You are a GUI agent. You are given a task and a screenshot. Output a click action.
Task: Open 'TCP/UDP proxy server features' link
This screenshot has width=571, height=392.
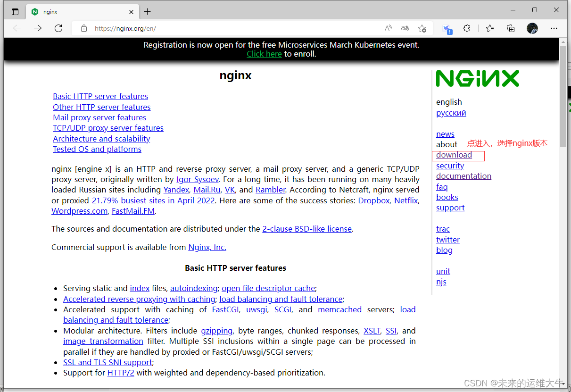click(x=108, y=128)
